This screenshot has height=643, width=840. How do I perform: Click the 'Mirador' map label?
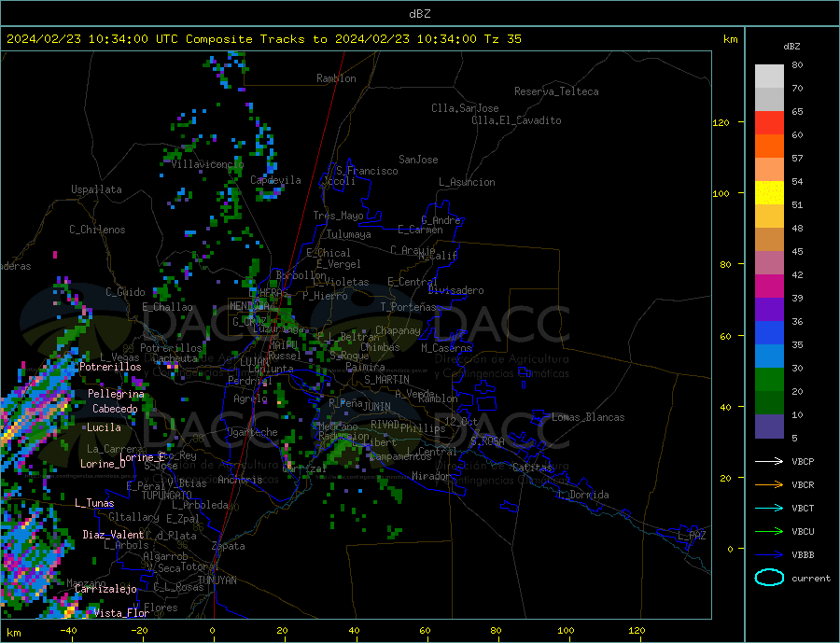pos(431,476)
